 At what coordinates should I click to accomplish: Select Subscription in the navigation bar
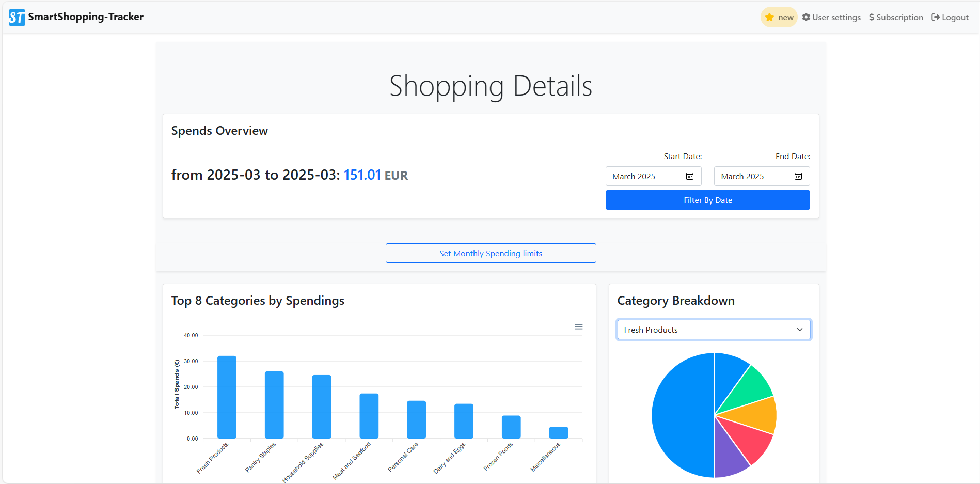(x=900, y=17)
